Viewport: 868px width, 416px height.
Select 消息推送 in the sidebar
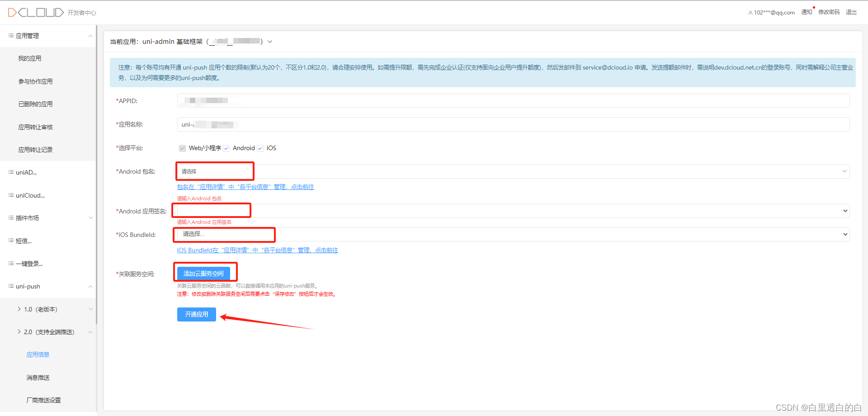(38, 378)
